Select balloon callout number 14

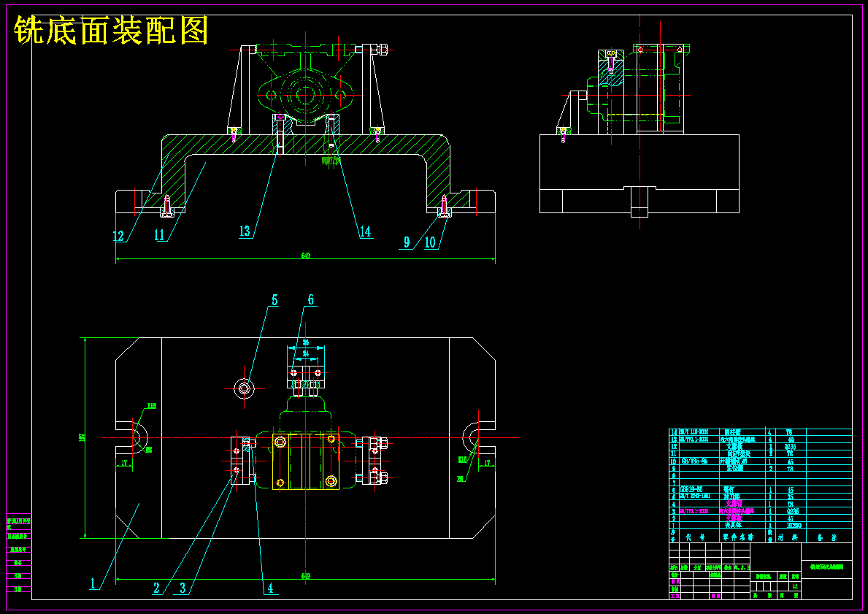click(x=365, y=232)
